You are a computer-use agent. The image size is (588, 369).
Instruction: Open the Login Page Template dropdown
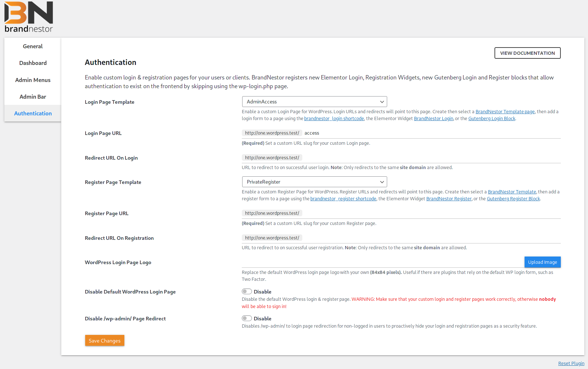tap(314, 102)
